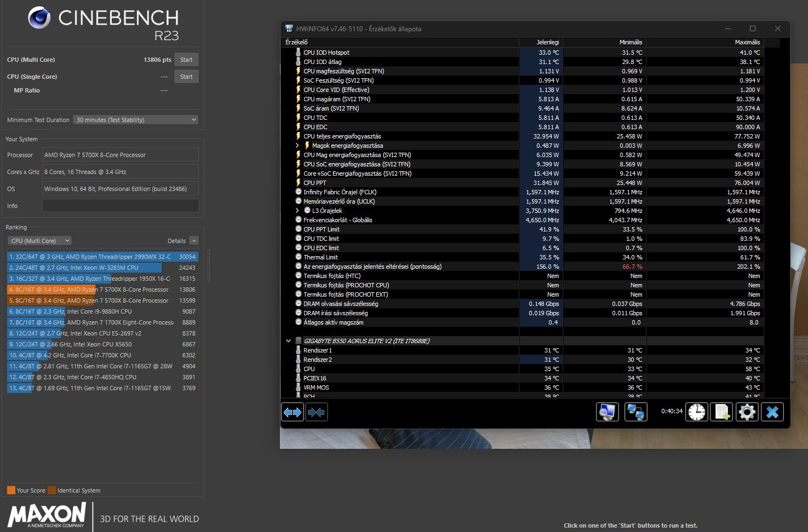Click red 66.7 % minimum value
Viewport: 808px width, 532px height.
632,267
